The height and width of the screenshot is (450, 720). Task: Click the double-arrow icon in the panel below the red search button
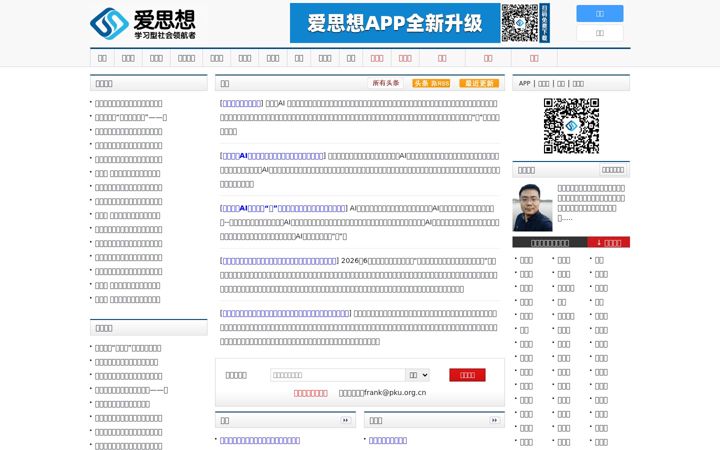tap(494, 420)
